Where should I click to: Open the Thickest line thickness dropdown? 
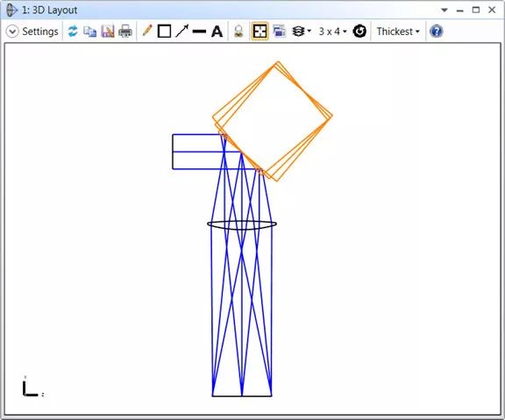click(398, 32)
